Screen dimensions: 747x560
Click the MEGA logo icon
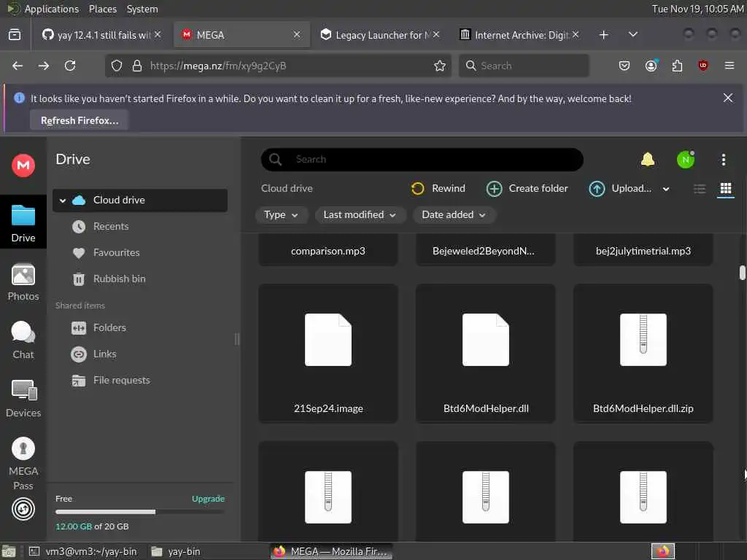23,166
